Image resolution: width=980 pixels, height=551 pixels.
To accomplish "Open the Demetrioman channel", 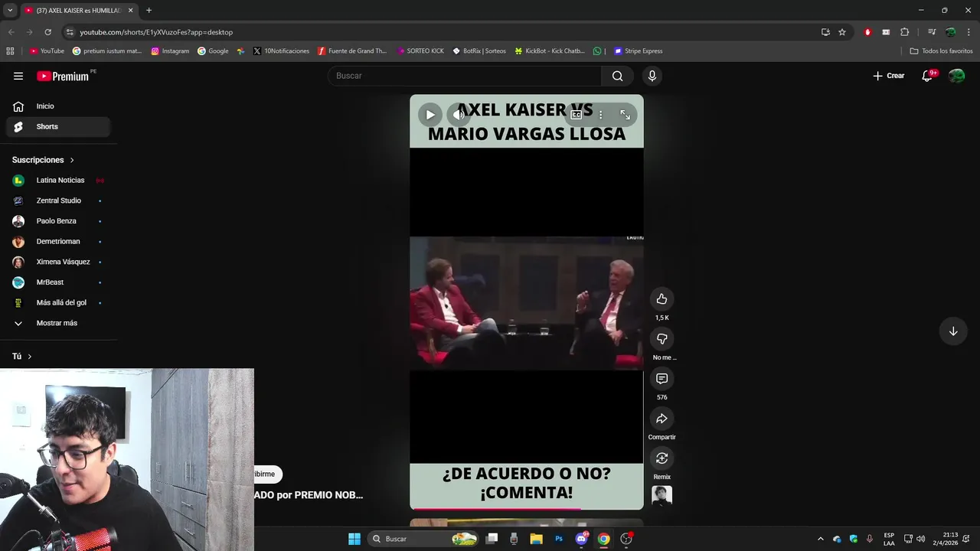I will coord(58,242).
